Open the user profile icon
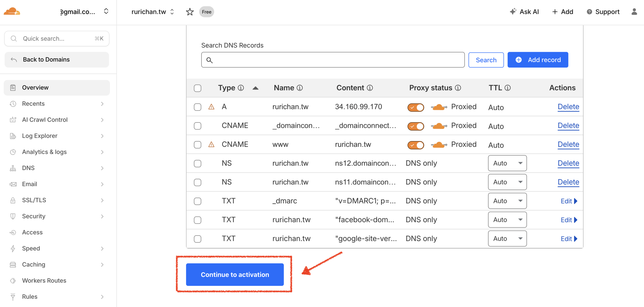 [634, 12]
